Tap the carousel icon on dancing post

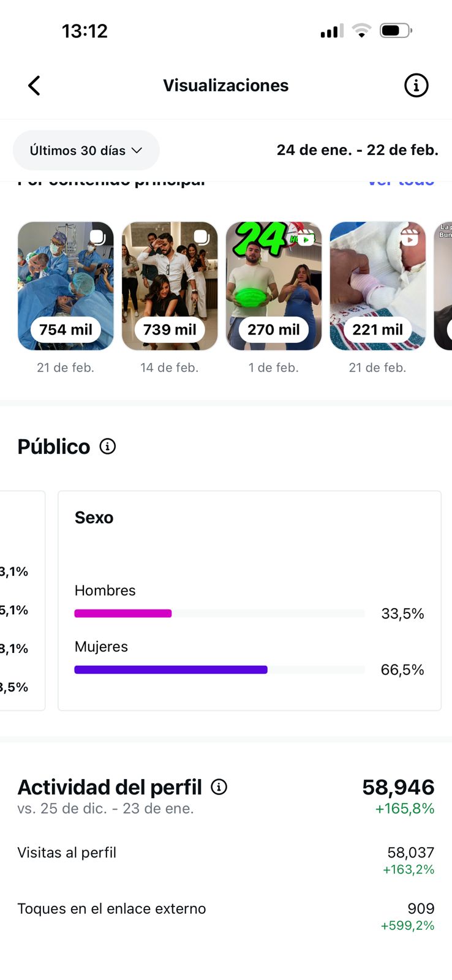click(x=202, y=237)
